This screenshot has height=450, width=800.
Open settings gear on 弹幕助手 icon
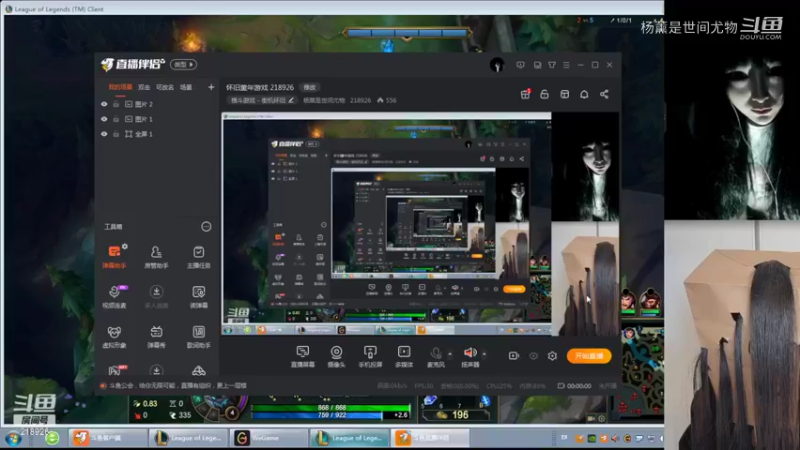(x=125, y=246)
